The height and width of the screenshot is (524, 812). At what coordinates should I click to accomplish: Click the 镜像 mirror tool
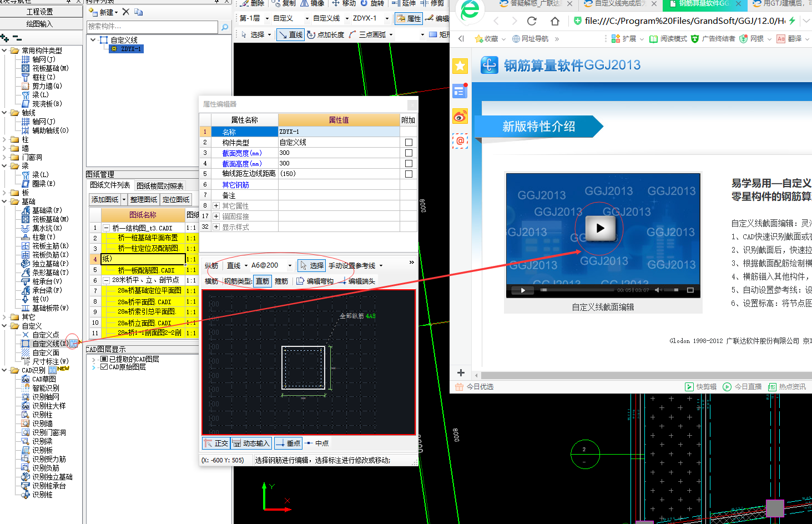[x=312, y=3]
